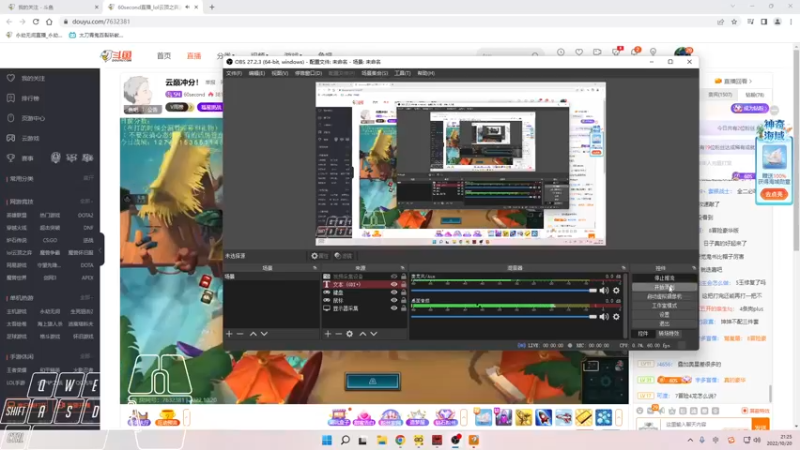Add a new scene with the plus icon in the Scenes panel
800x450 pixels.
229,334
